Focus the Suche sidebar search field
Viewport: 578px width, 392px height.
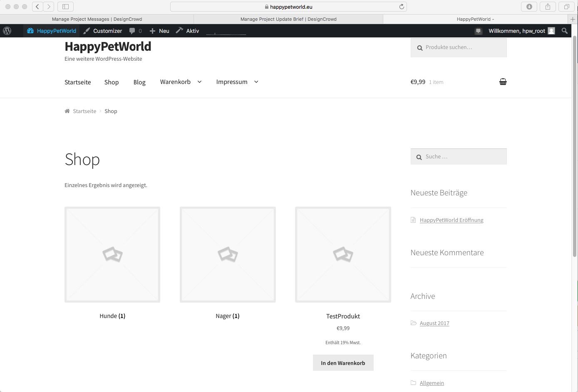coord(459,157)
